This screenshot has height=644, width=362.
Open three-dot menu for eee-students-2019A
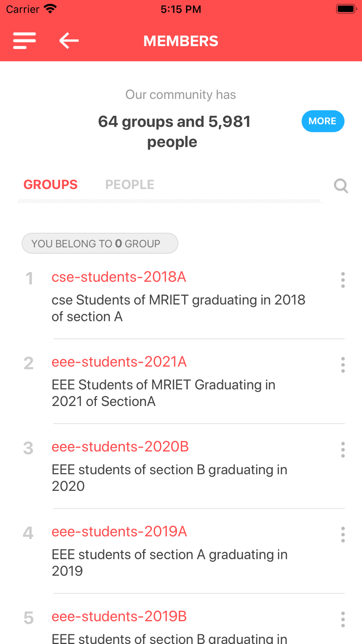click(x=343, y=534)
